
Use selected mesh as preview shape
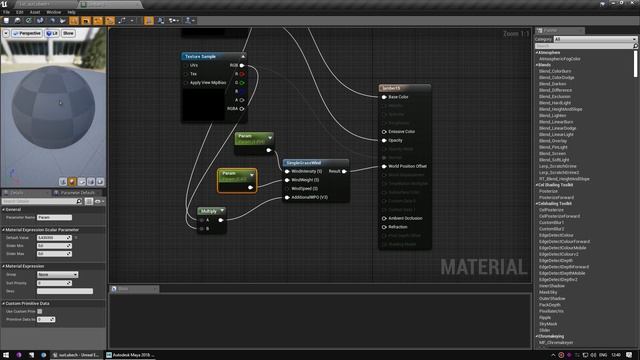[x=100, y=182]
